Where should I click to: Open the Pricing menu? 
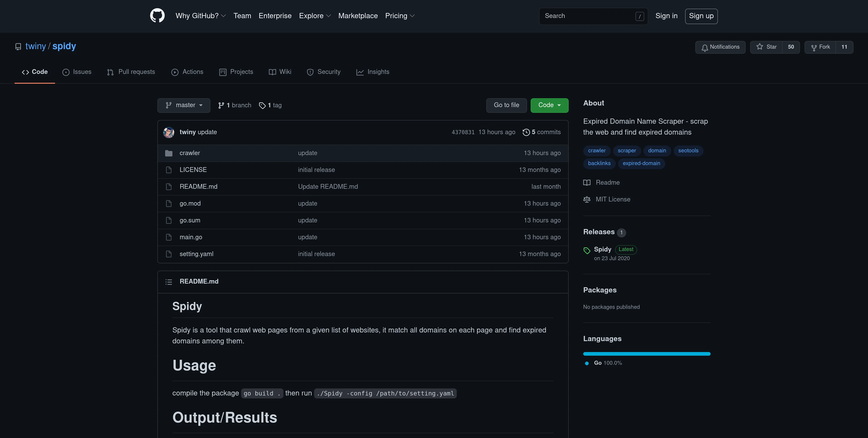(399, 16)
